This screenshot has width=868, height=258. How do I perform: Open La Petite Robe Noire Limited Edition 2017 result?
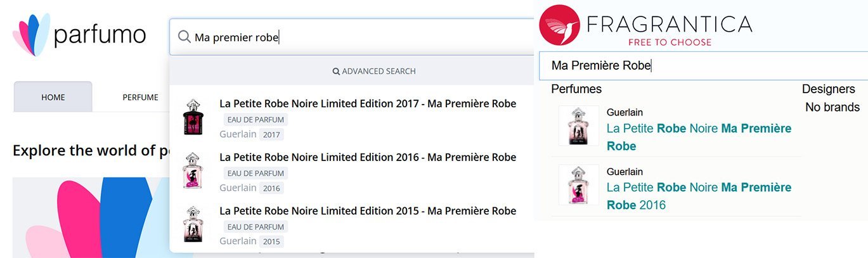[368, 103]
